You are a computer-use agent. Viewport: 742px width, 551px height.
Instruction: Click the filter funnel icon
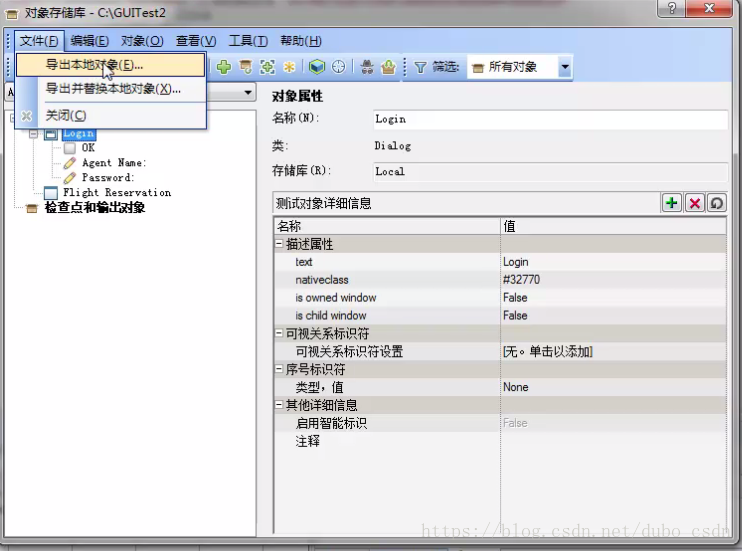click(420, 67)
